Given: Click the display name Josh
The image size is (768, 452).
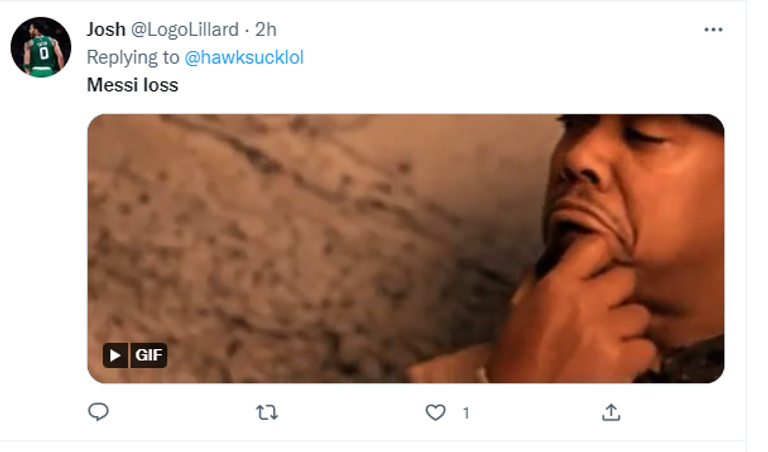Looking at the screenshot, I should (106, 29).
